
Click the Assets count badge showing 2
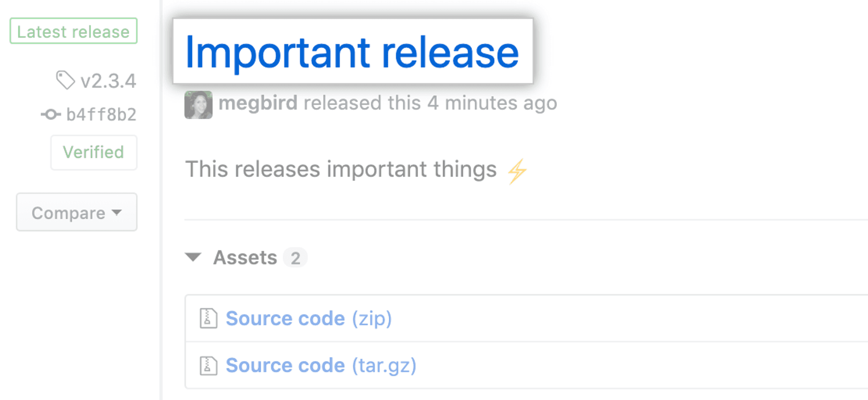[295, 258]
